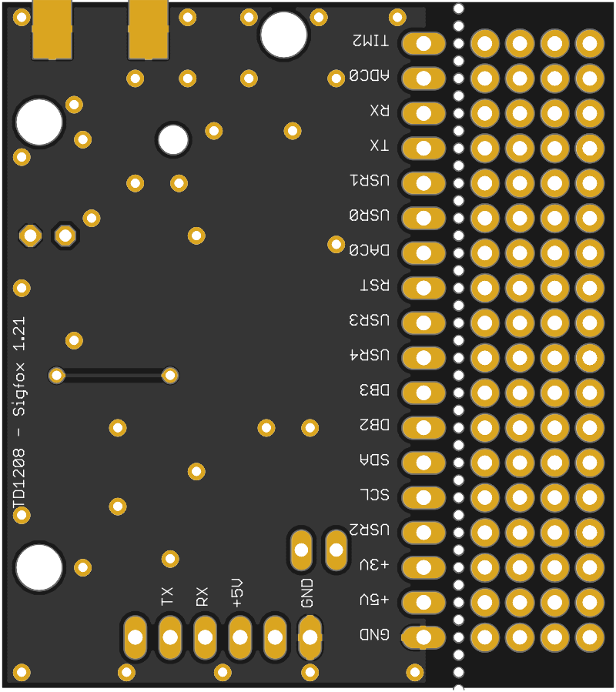This screenshot has width=616, height=692.
Task: Click the SDA silkscreen label
Action: tap(374, 460)
